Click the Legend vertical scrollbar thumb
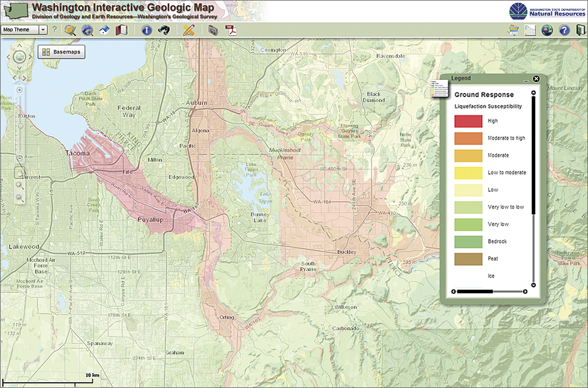 point(533,155)
